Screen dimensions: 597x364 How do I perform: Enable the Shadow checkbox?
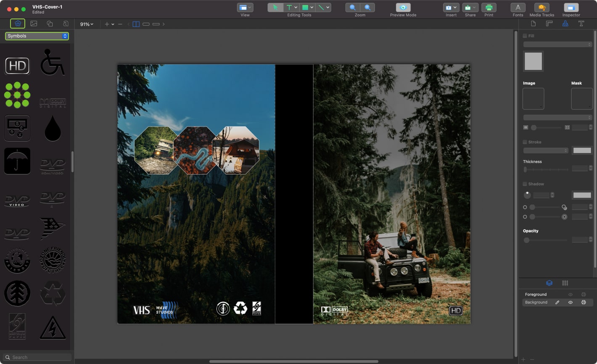point(524,184)
